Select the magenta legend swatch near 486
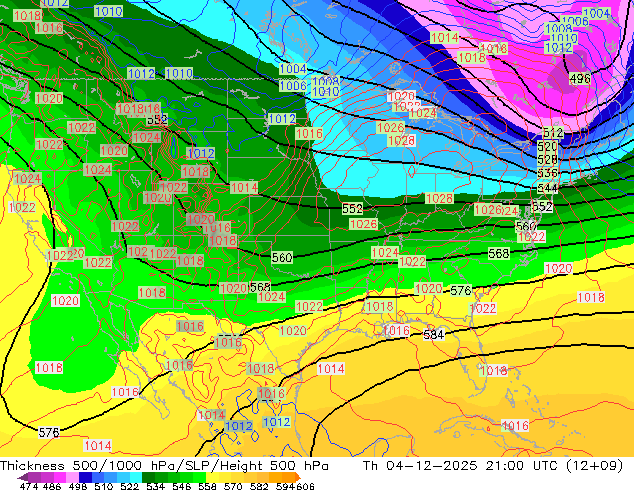Screen dimensions: 634x490 [60, 477]
